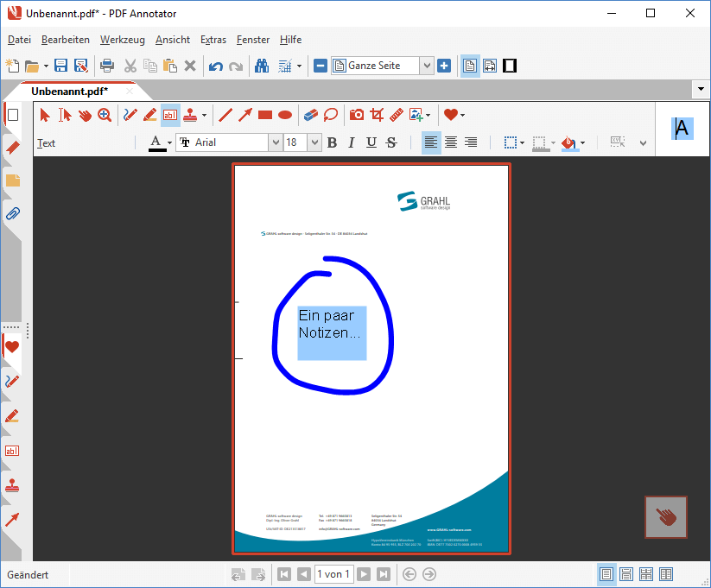Open the font name dropdown
This screenshot has width=711, height=588.
(276, 142)
